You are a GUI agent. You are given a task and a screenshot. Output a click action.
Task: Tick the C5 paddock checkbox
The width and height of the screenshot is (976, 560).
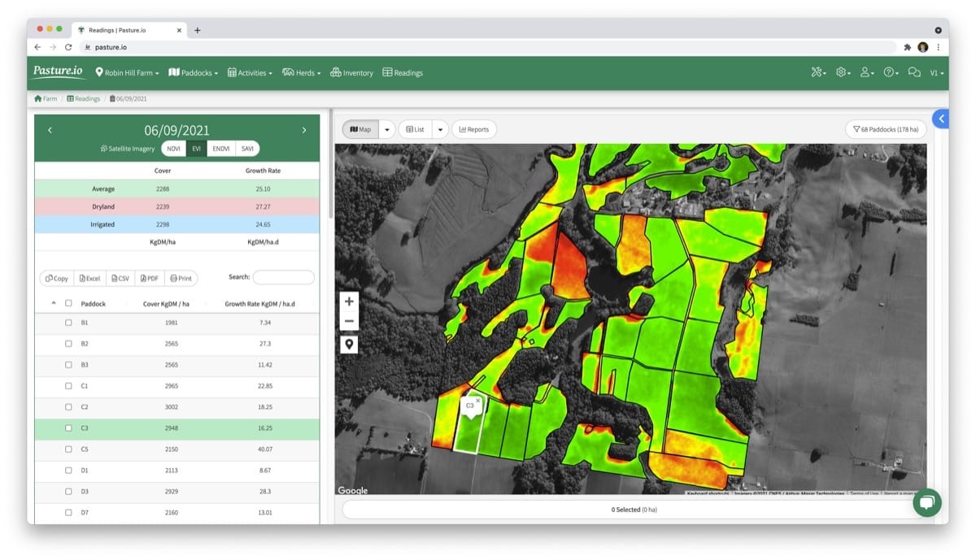pyautogui.click(x=68, y=449)
